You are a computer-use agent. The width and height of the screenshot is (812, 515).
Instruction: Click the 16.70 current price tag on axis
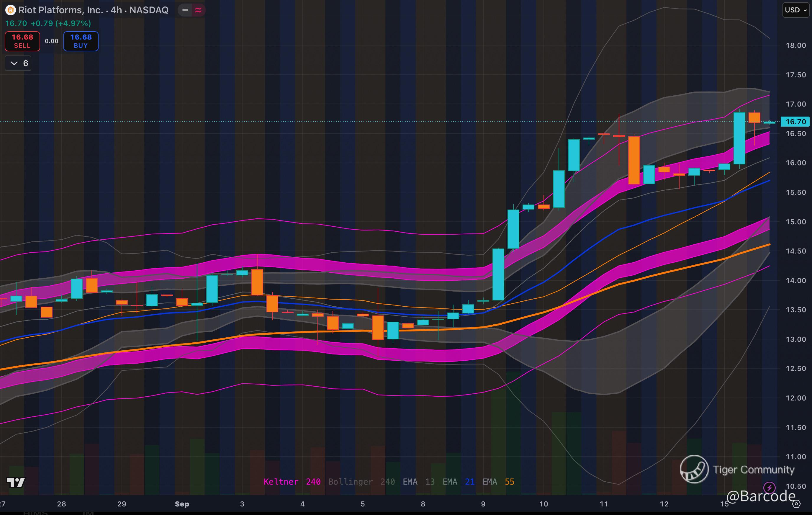click(x=795, y=122)
